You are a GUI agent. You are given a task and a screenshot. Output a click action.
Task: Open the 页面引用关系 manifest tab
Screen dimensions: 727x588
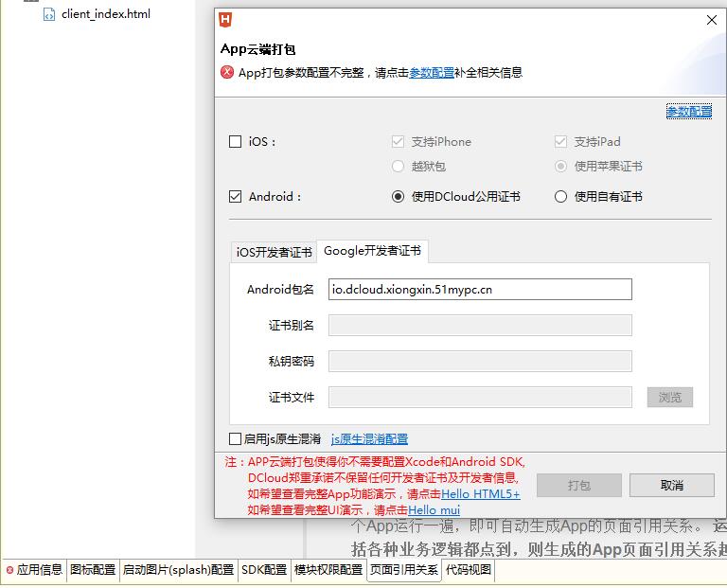404,569
